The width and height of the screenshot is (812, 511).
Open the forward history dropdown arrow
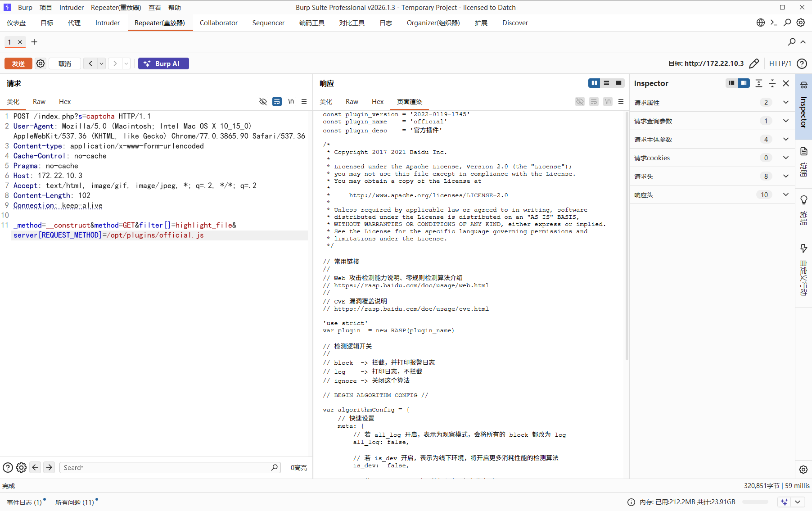[126, 63]
